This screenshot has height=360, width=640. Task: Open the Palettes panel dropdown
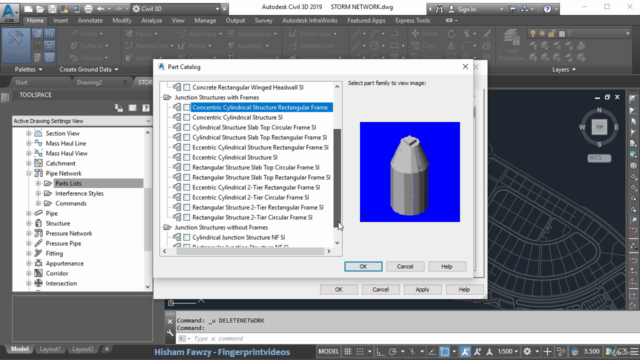coord(28,69)
